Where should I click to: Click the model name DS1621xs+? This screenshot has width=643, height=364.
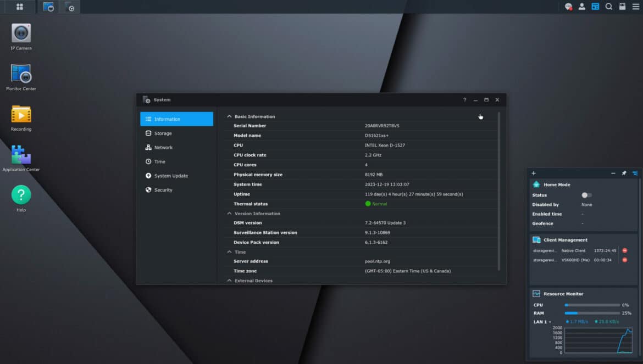pyautogui.click(x=376, y=136)
